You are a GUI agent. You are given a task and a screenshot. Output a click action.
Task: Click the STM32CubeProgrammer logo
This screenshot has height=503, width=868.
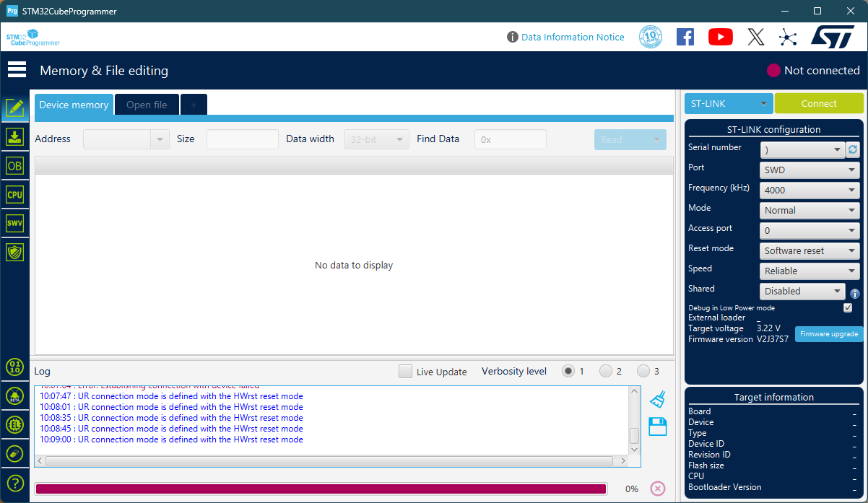tap(32, 38)
